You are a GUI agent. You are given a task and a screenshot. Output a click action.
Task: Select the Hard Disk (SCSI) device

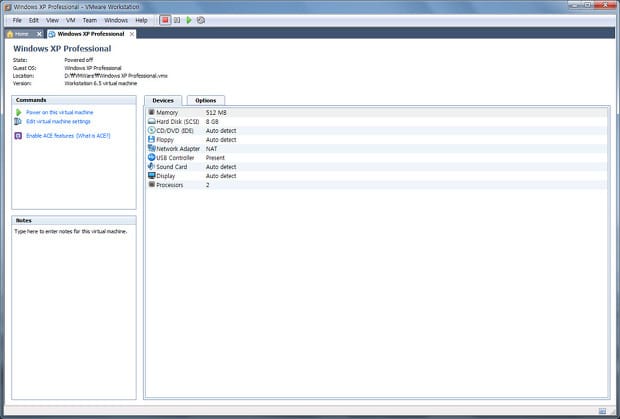point(176,121)
